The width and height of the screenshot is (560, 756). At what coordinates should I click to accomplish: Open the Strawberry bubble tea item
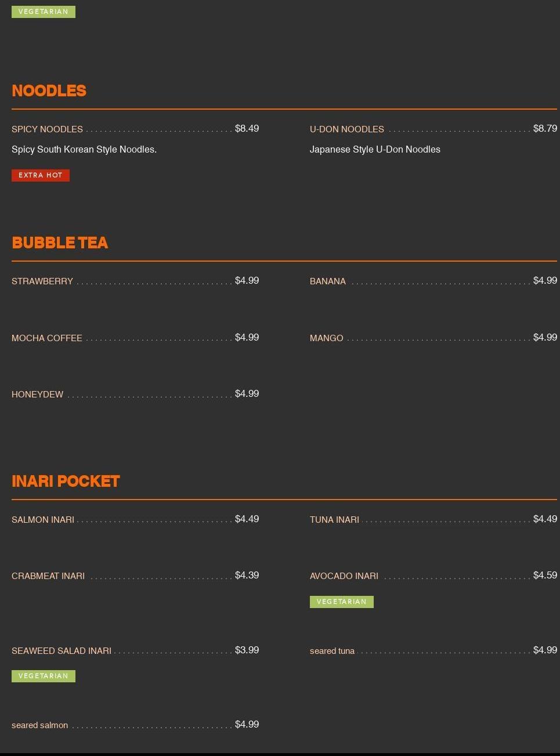point(42,281)
